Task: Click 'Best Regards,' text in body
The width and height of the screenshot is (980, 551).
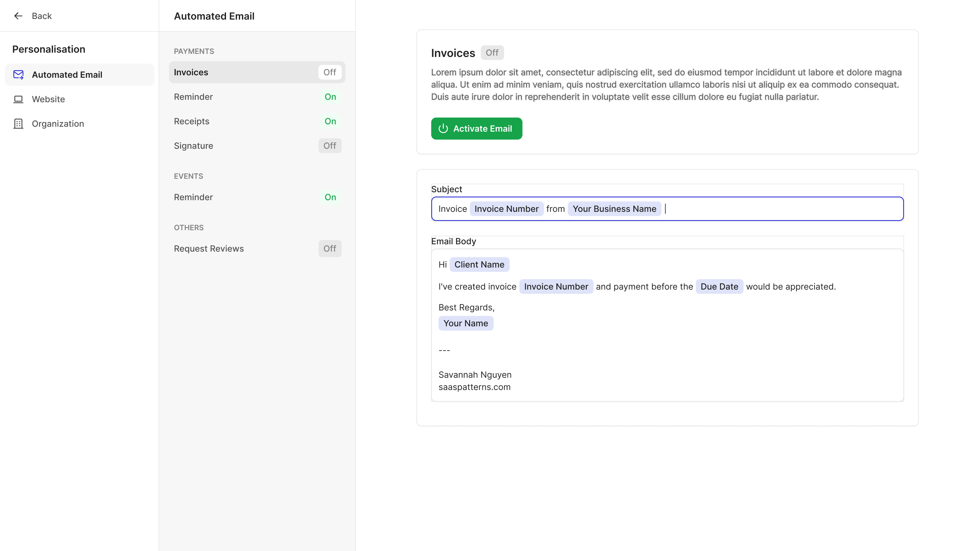Action: tap(466, 307)
